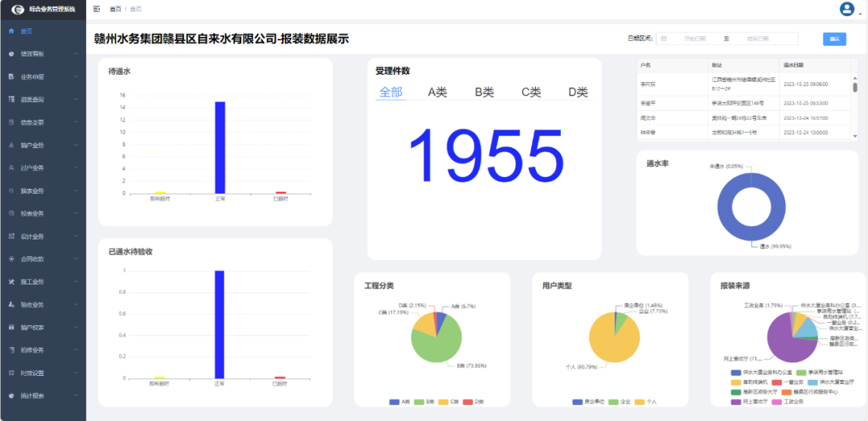868x421 pixels.
Task: Click the 换表业务 sidebar icon
Action: (11, 190)
